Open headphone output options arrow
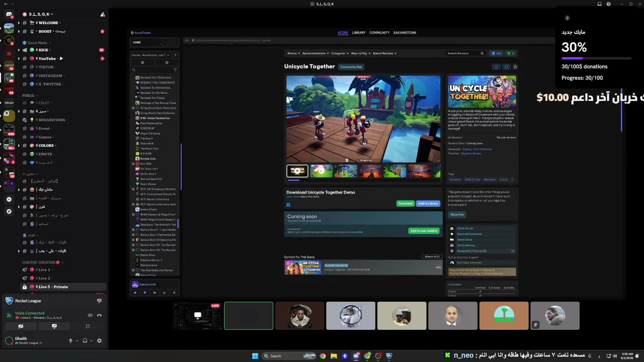Screen dimensions: 644x362 91,340
